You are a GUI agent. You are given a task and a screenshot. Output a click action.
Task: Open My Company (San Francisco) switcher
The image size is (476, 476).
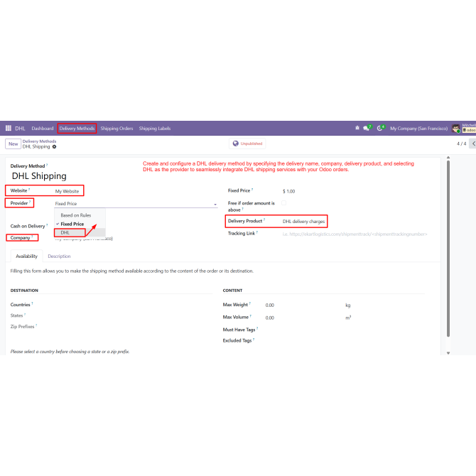(418, 129)
